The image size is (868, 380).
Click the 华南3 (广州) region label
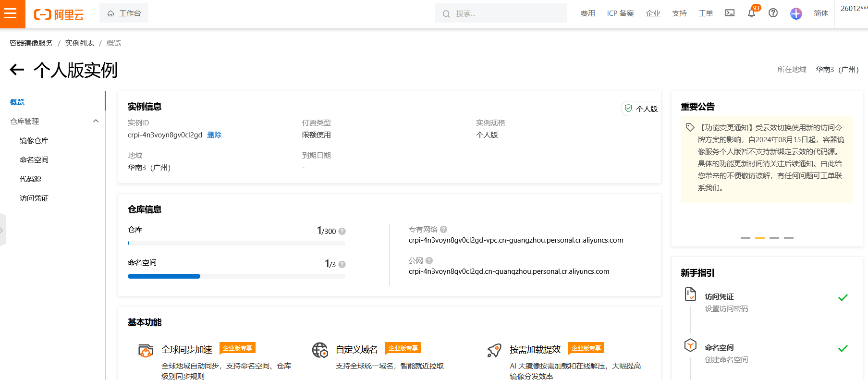(x=837, y=70)
